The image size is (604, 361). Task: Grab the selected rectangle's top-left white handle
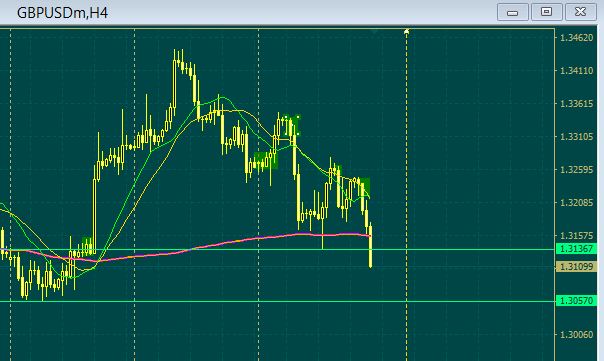[x=286, y=116]
